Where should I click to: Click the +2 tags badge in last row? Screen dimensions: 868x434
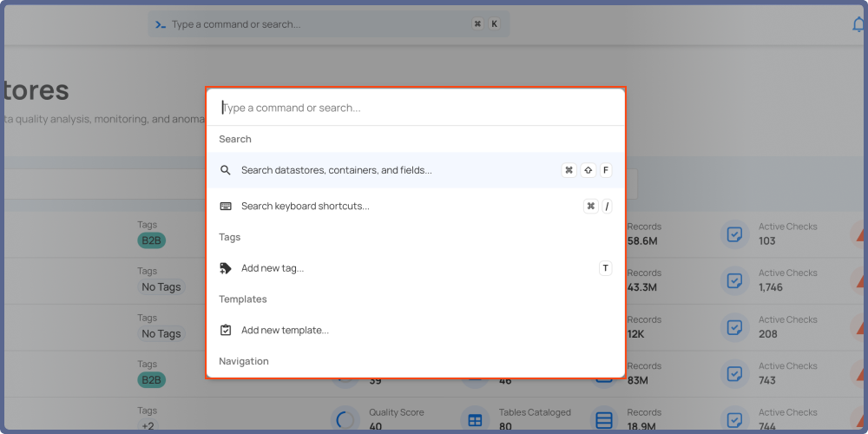pos(147,425)
